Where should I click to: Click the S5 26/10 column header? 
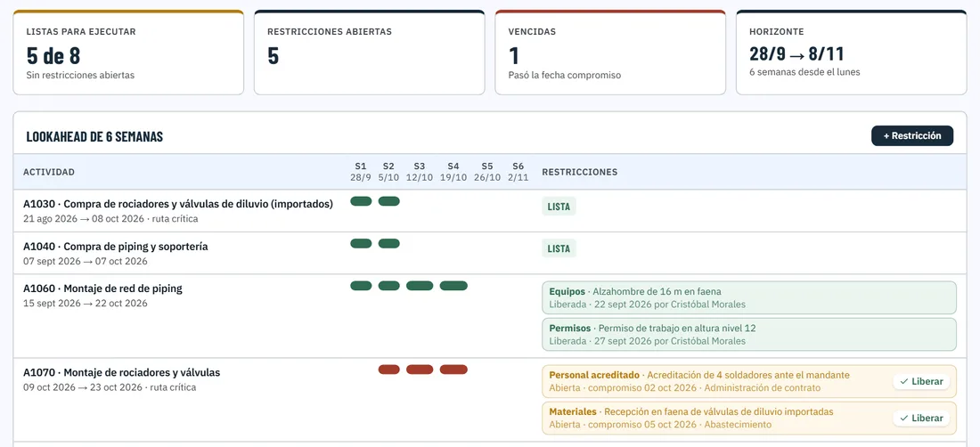[x=487, y=172]
